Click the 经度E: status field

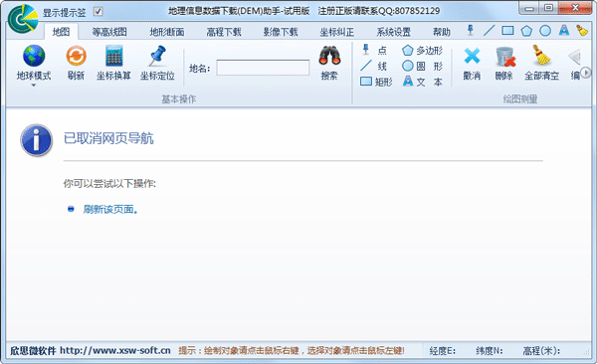(443, 351)
